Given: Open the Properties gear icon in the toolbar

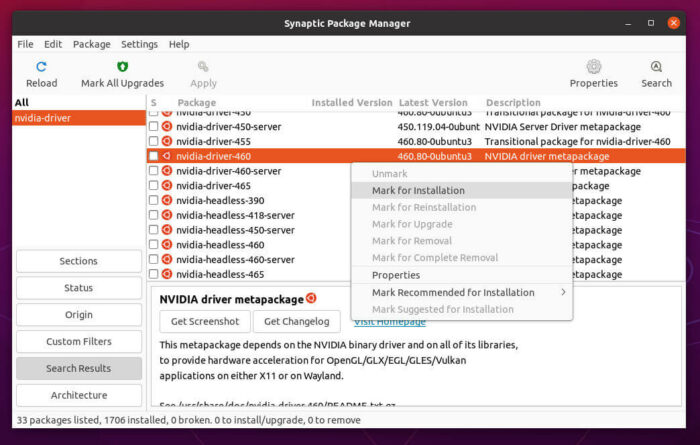Looking at the screenshot, I should click(593, 67).
